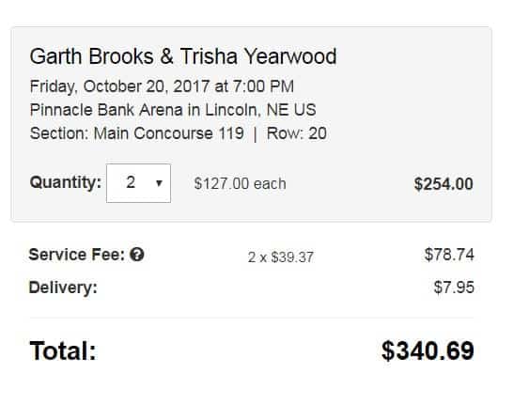The height and width of the screenshot is (420, 513).
Task: Click the Quantity label
Action: (66, 182)
